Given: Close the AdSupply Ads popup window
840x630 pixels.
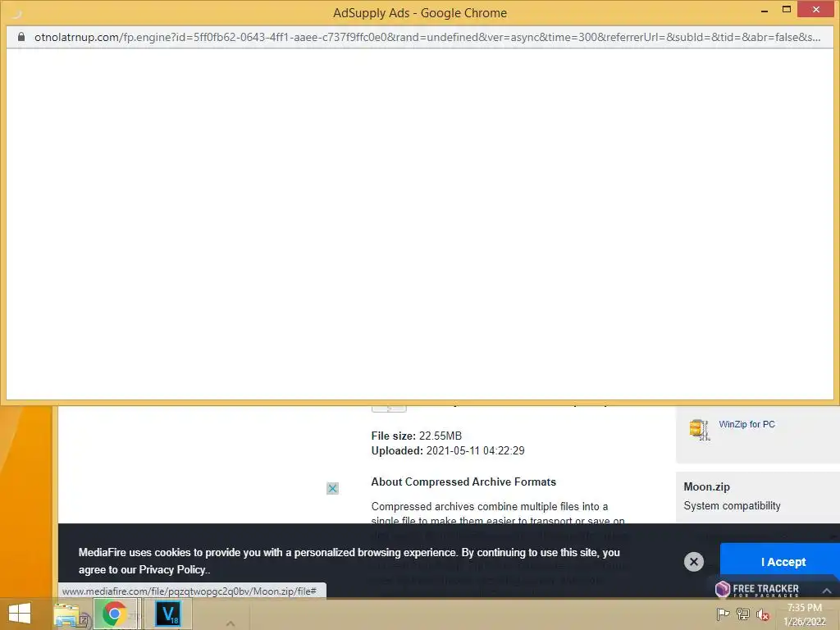Looking at the screenshot, I should point(816,9).
